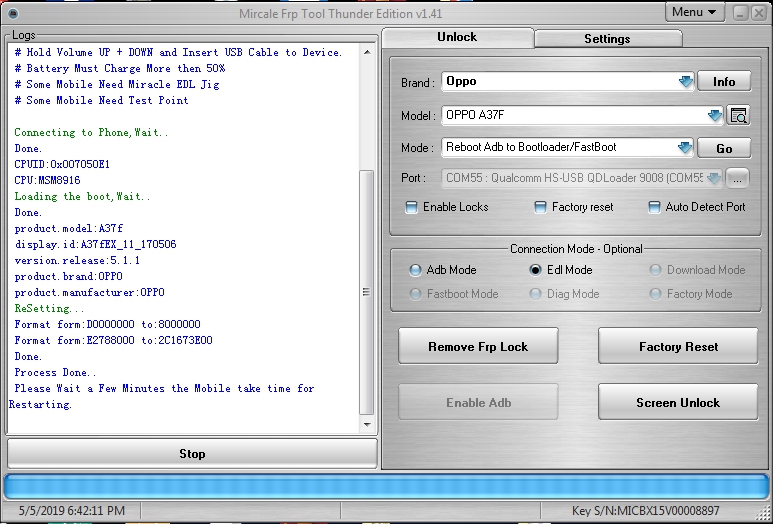Select the Reboot Adb to Bootloader mode field
This screenshot has height=524, width=773.
[567, 147]
